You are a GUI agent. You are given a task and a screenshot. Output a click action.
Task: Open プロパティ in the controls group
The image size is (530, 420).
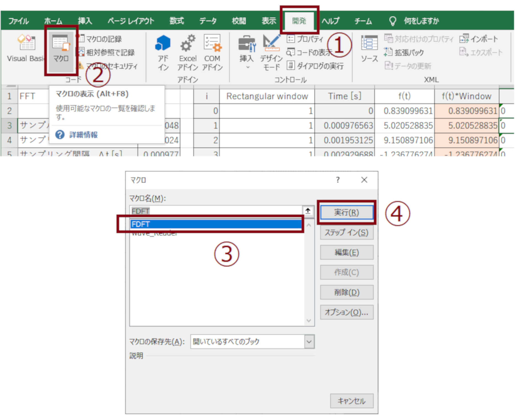pos(305,39)
